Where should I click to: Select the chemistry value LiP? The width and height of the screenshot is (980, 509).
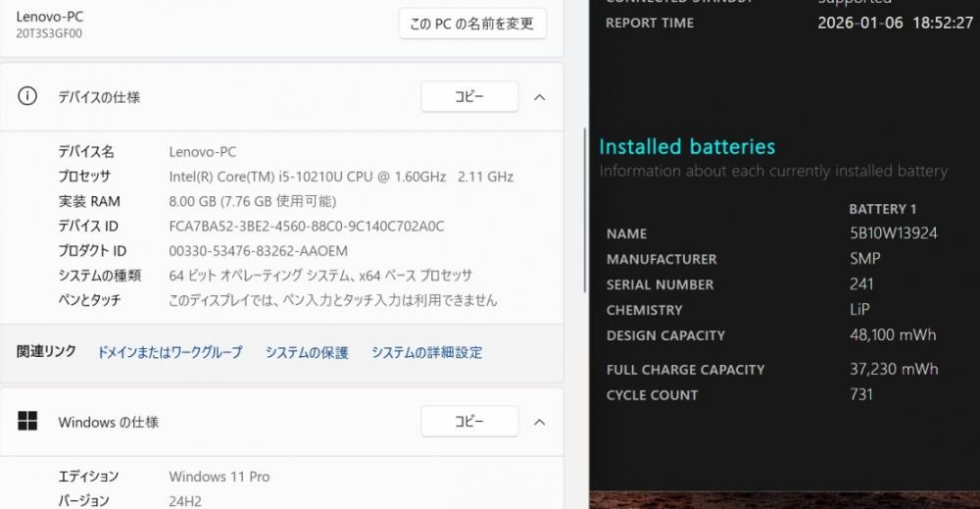[859, 310]
